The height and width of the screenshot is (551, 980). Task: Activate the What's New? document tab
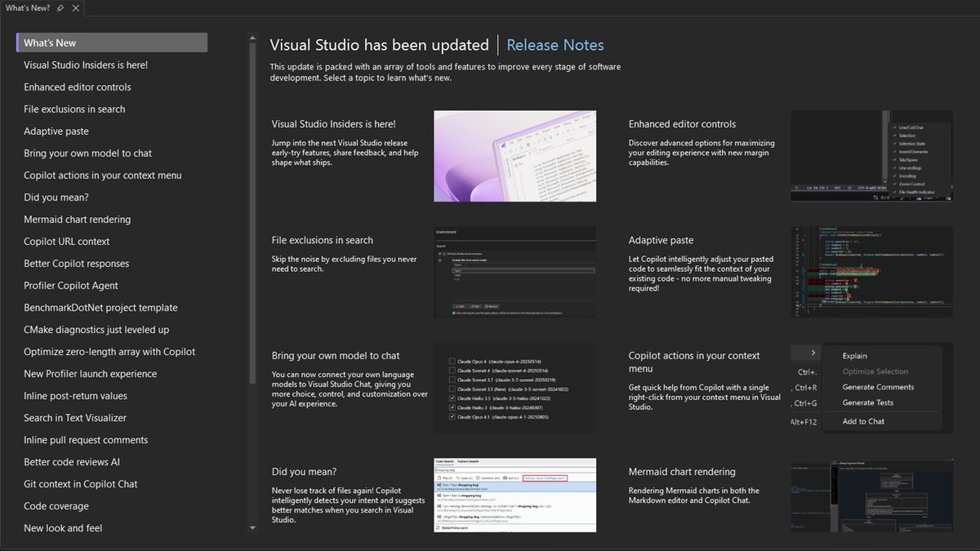(x=28, y=8)
